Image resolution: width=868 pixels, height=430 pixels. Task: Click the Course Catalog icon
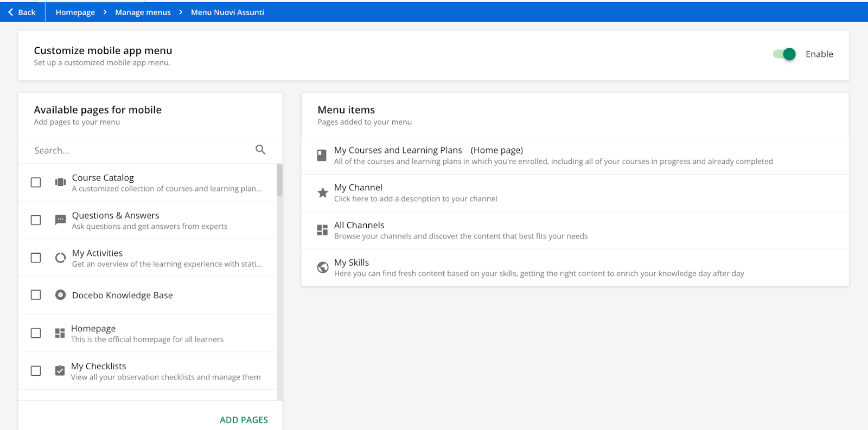[60, 182]
